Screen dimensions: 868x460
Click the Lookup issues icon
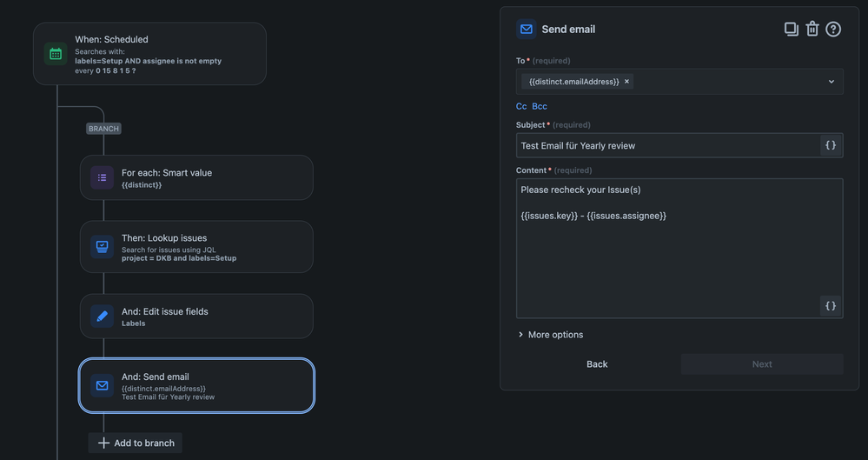(102, 247)
